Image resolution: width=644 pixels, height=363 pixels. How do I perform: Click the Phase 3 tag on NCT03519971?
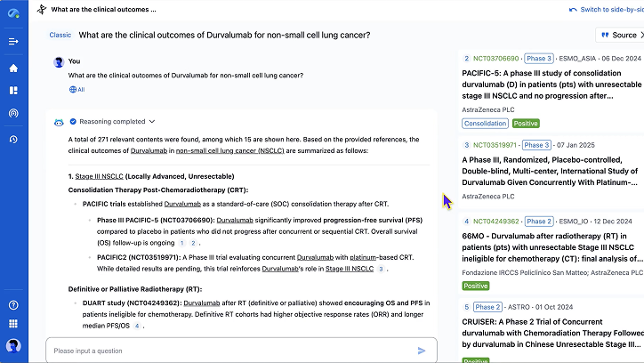tap(536, 145)
